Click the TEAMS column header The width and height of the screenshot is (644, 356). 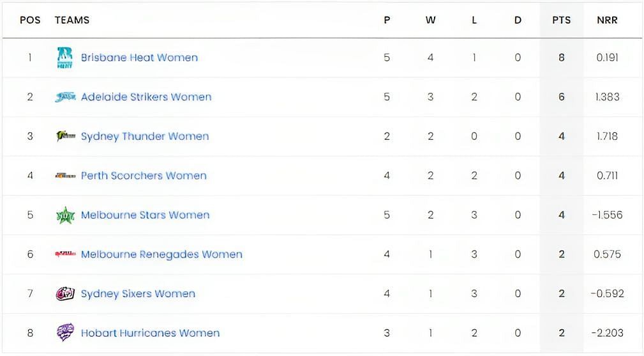click(72, 20)
